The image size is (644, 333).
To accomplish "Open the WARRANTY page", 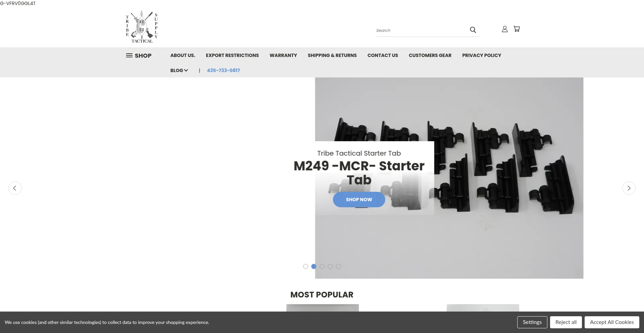I will pyautogui.click(x=283, y=55).
